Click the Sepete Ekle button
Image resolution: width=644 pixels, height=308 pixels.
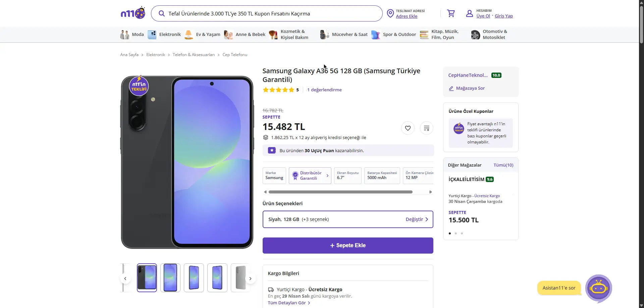(x=348, y=246)
